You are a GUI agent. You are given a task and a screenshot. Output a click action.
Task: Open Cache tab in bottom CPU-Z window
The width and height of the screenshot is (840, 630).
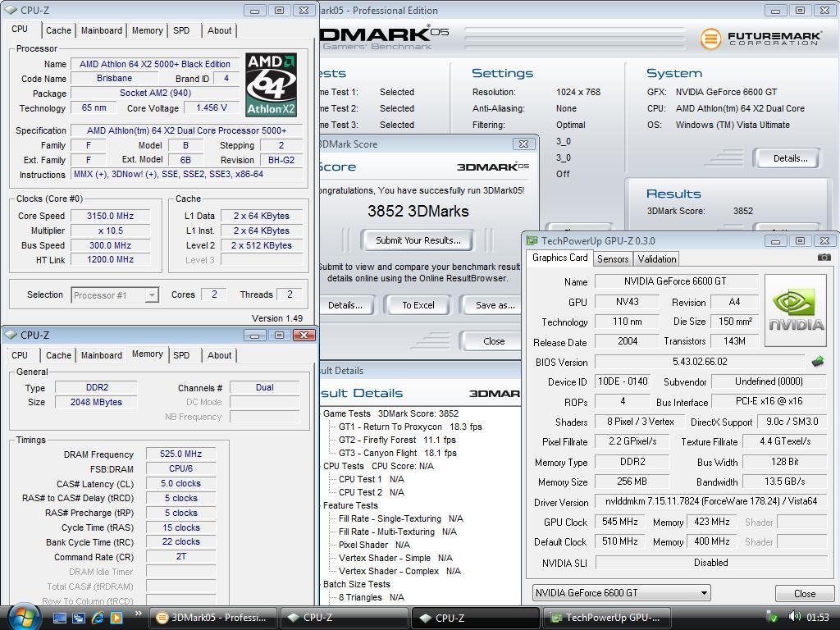click(58, 355)
